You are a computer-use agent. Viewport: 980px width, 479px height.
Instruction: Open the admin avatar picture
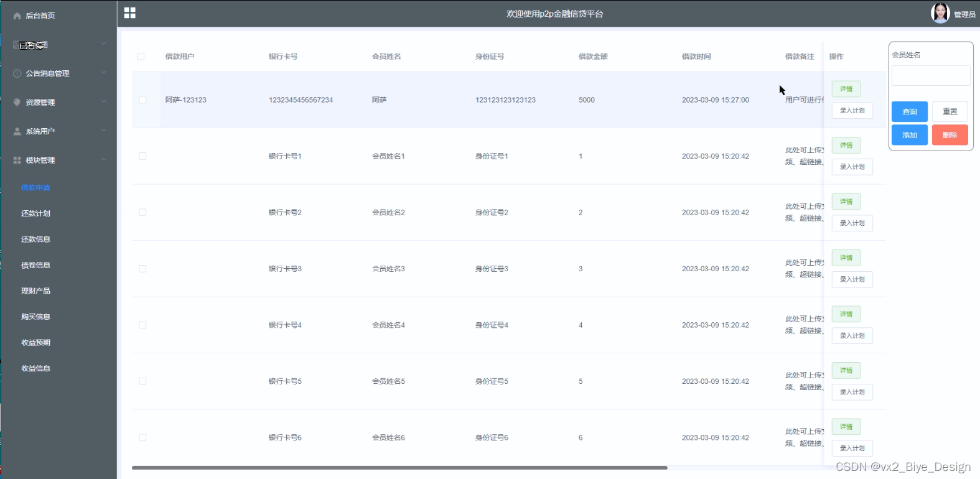click(940, 13)
